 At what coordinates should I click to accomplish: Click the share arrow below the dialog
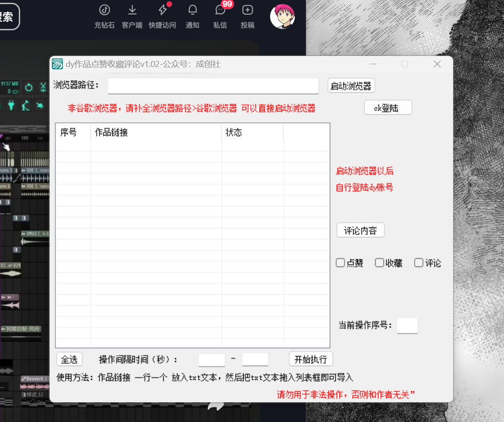coord(216,406)
